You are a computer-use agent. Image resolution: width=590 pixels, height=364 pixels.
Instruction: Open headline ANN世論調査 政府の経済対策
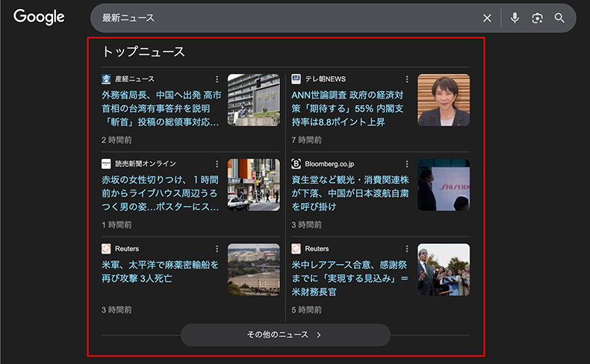[x=347, y=109]
